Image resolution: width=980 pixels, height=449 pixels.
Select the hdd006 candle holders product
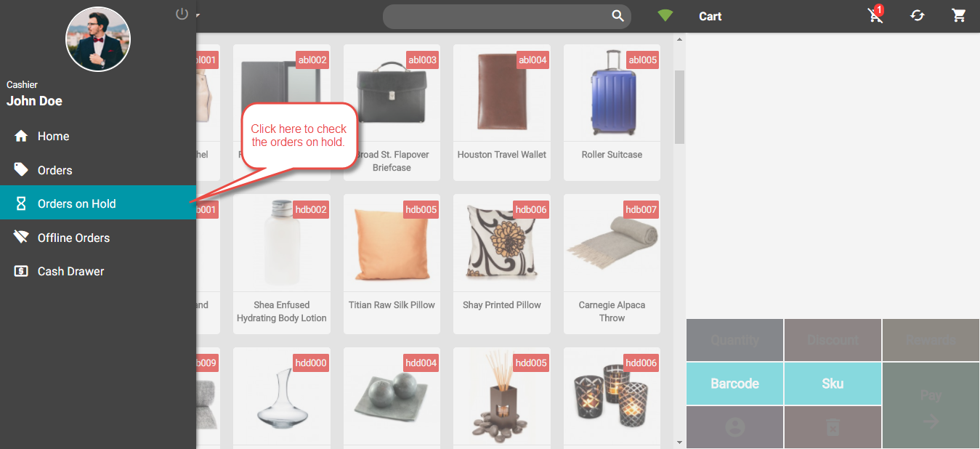pyautogui.click(x=612, y=398)
